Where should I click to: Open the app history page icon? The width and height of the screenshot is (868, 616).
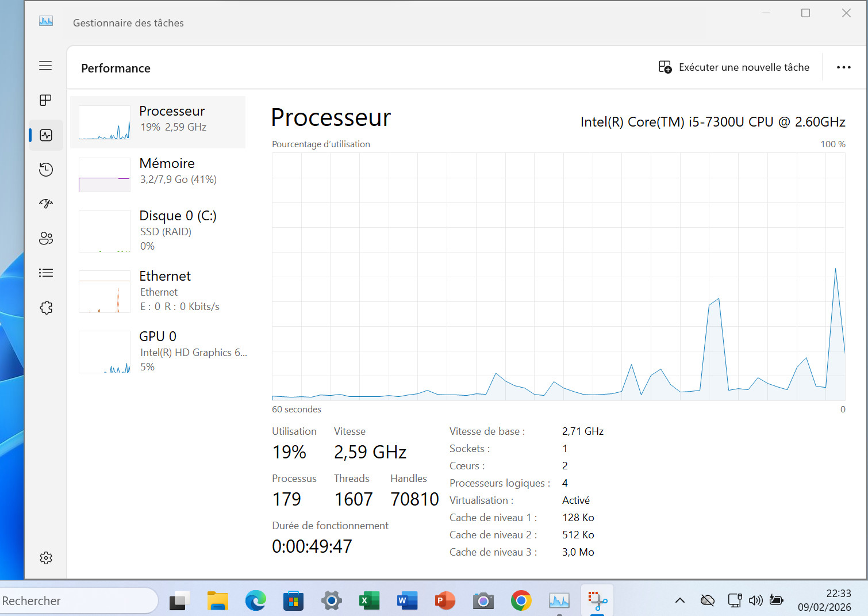(46, 170)
